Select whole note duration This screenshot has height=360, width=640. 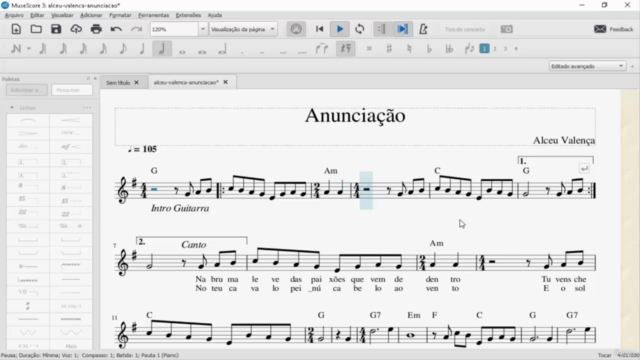pos(182,51)
